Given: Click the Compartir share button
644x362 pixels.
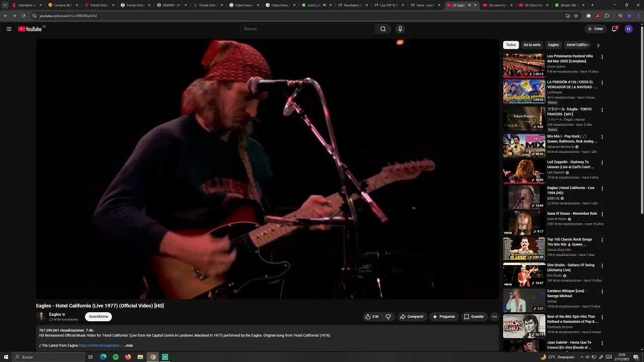Looking at the screenshot, I should click(411, 317).
